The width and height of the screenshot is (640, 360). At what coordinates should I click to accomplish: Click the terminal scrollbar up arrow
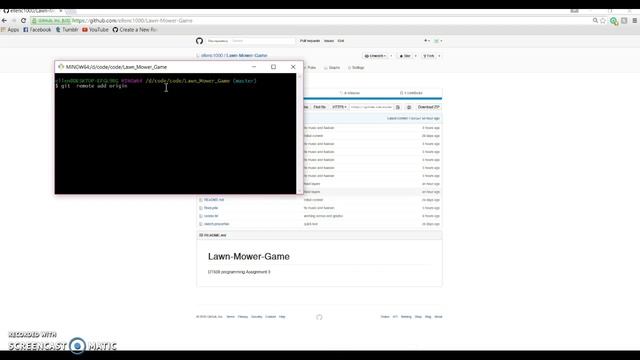(300, 76)
